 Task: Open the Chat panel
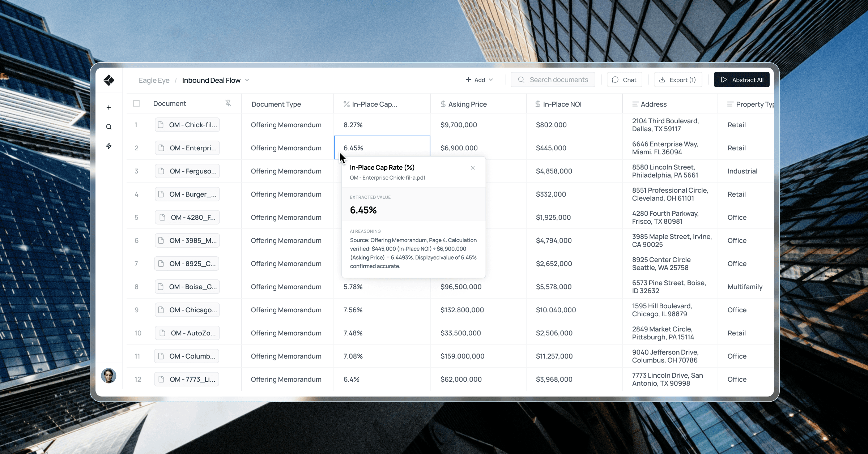pos(624,80)
